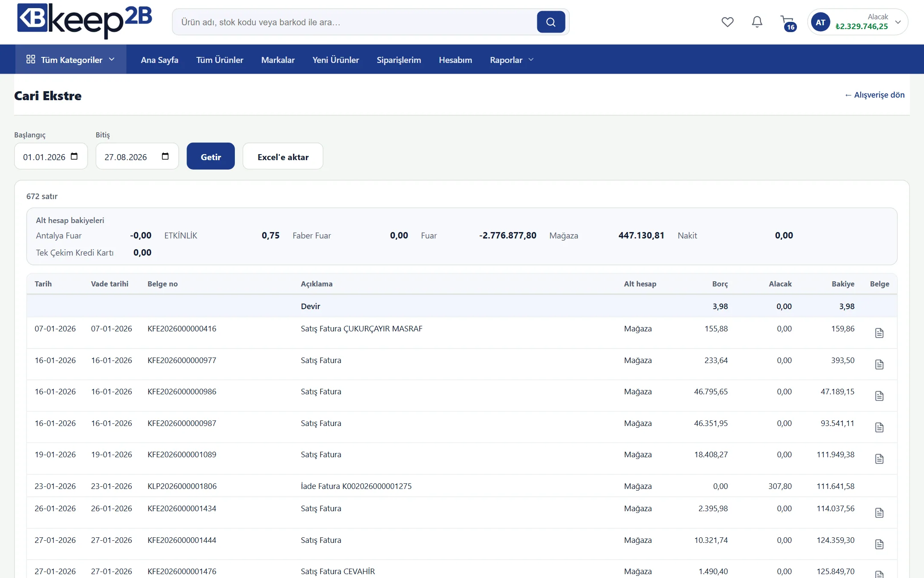Open Markalar menu item
Screen dimensions: 924x578
(278, 60)
